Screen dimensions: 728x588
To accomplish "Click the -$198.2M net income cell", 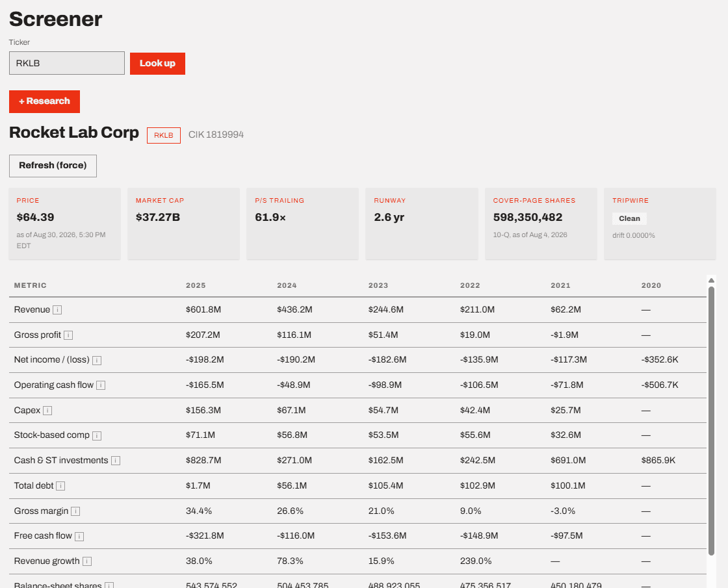I will (205, 360).
